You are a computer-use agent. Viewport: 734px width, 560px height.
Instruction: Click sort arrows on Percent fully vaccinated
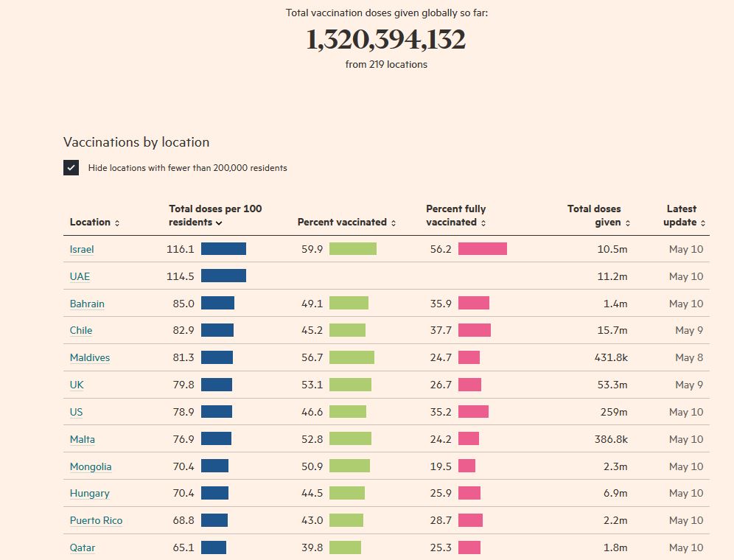[483, 223]
